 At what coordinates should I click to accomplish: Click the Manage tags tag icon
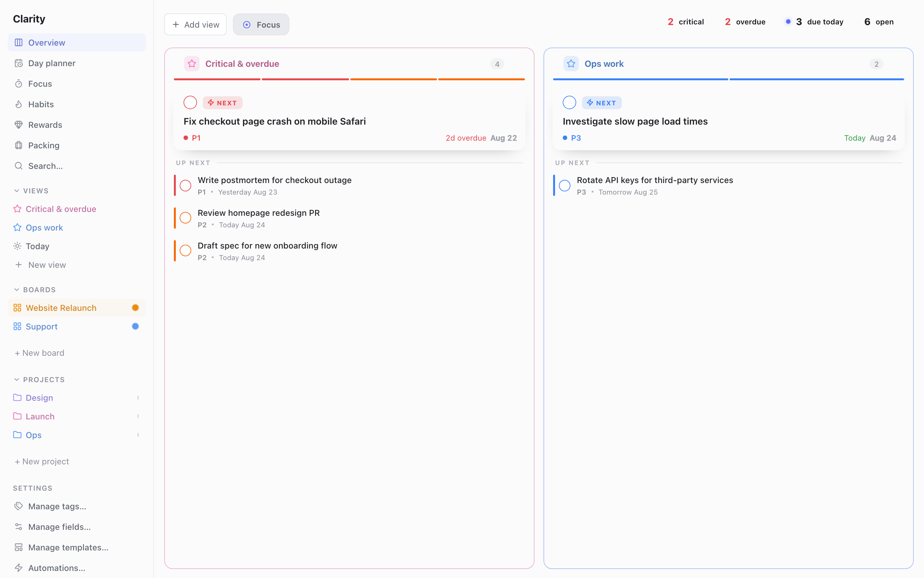coord(18,506)
